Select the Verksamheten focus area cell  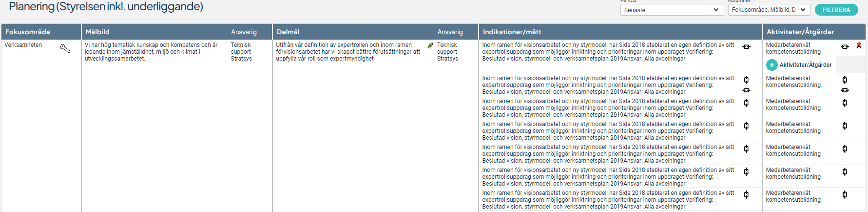point(23,45)
